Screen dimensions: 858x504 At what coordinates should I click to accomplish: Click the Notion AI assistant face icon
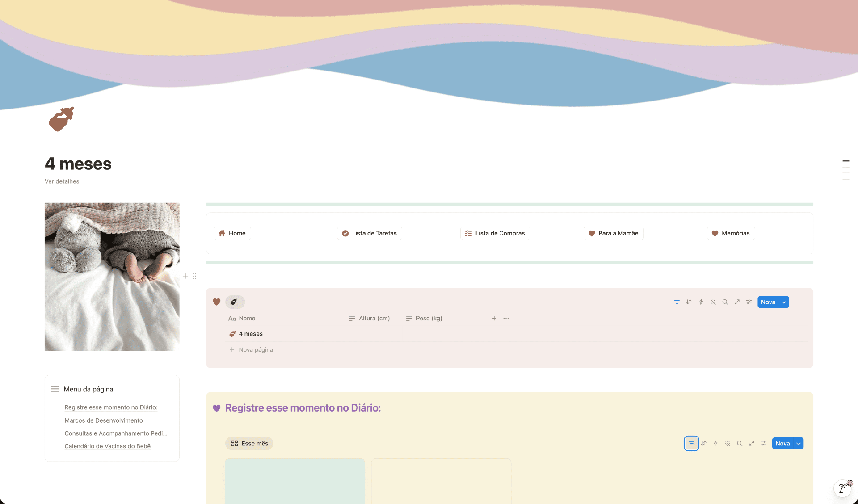pyautogui.click(x=843, y=488)
